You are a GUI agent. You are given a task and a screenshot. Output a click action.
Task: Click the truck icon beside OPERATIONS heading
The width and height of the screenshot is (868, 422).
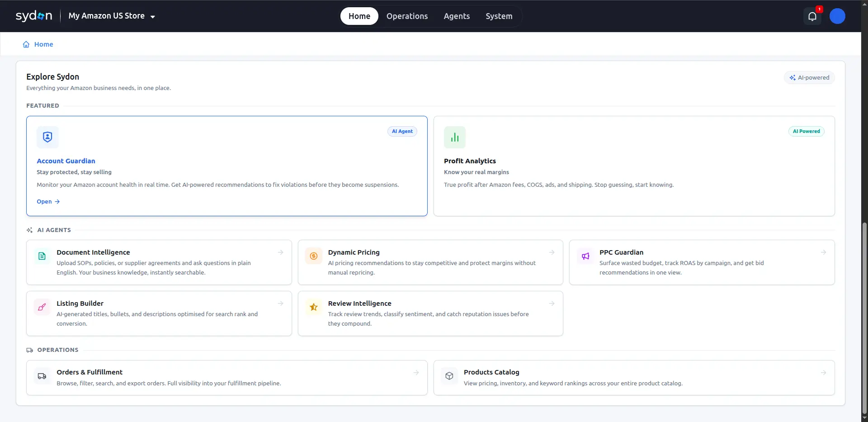[30, 350]
